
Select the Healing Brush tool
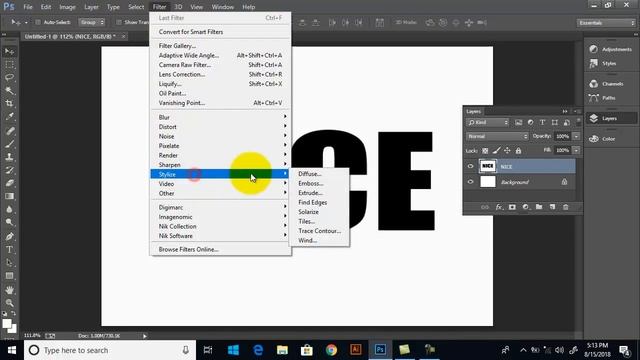pyautogui.click(x=9, y=131)
